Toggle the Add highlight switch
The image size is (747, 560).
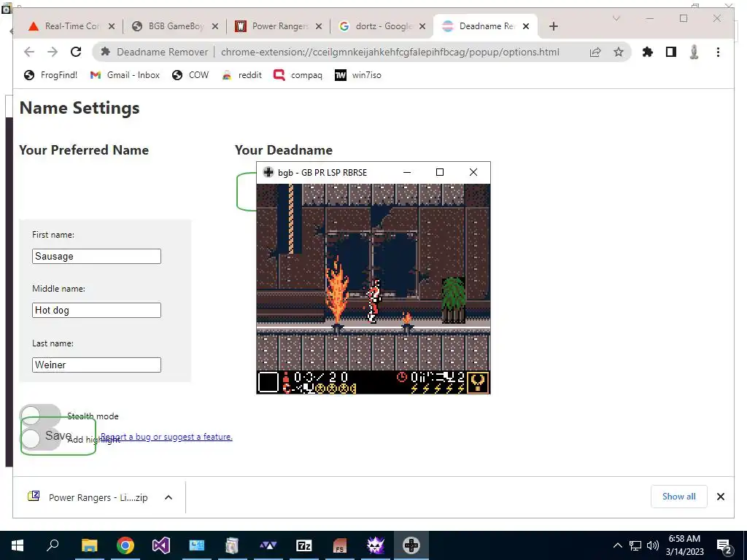point(40,438)
